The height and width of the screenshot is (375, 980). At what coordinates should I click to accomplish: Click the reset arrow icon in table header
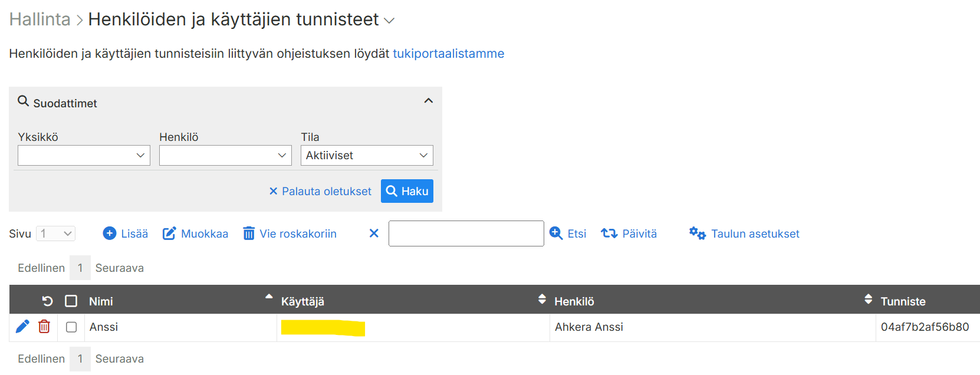pos(48,301)
